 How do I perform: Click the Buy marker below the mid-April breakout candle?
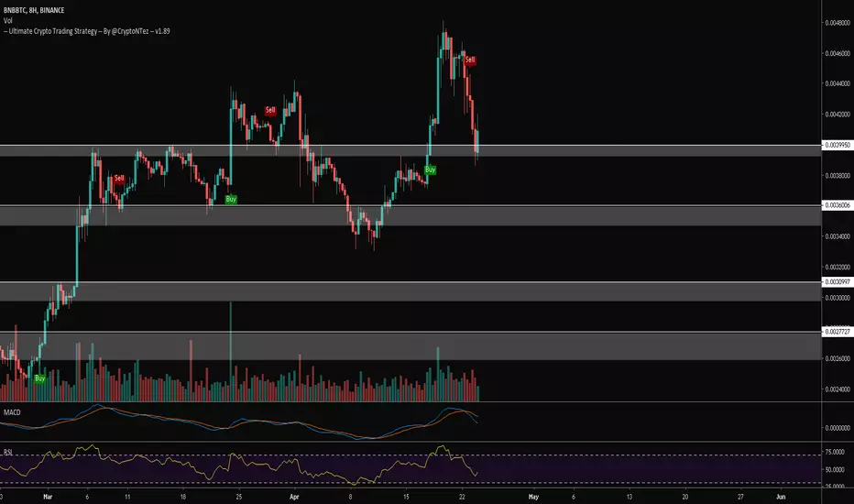431,170
